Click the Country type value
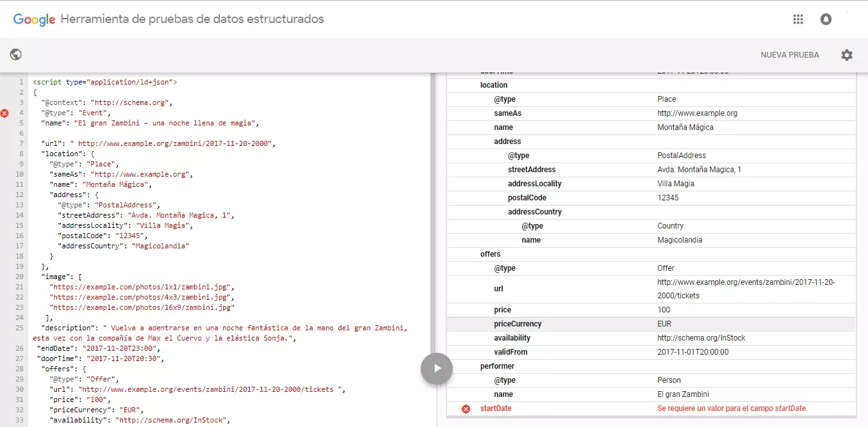Screen dimensions: 868x427 coord(670,226)
